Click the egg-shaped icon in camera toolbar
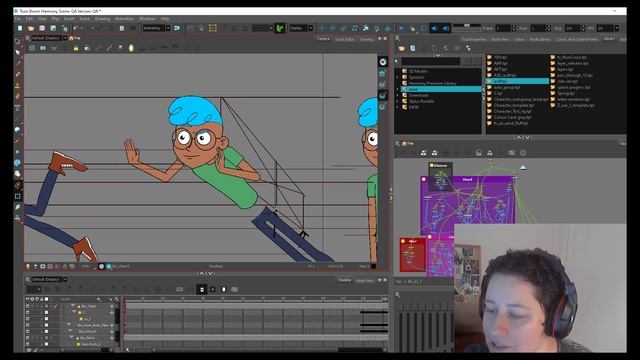640x360 pixels. (131, 48)
